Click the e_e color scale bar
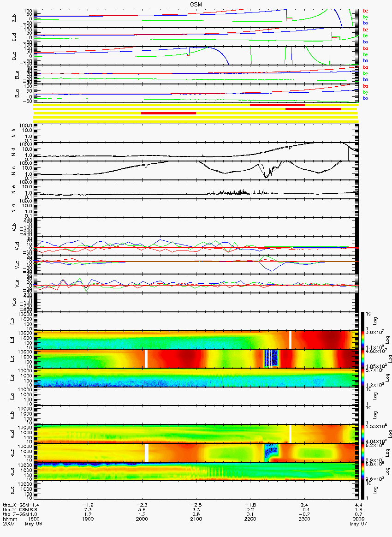The width and height of the screenshot is (392, 537). (362, 471)
